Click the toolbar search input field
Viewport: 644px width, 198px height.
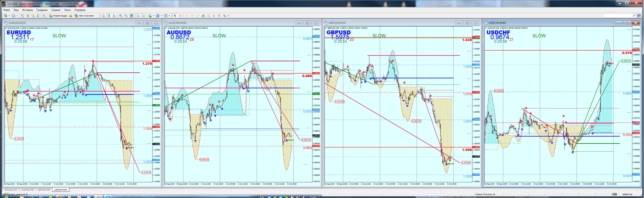pyautogui.click(x=618, y=16)
